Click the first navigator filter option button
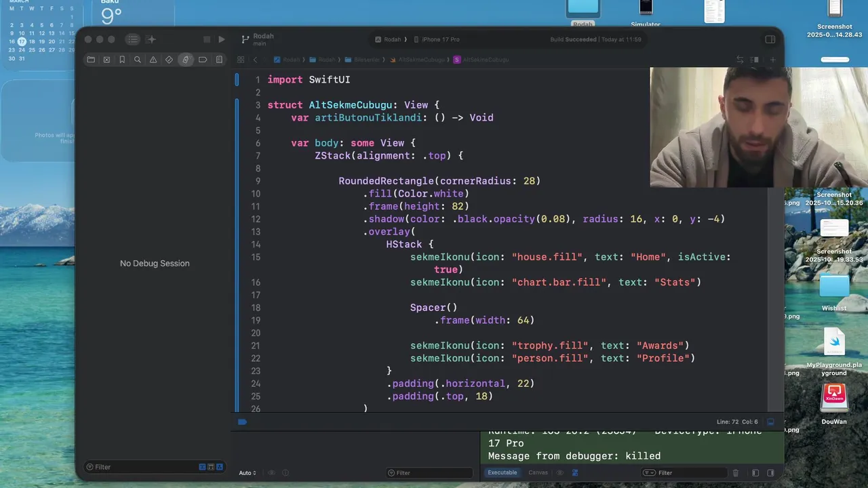868x488 pixels. click(202, 467)
